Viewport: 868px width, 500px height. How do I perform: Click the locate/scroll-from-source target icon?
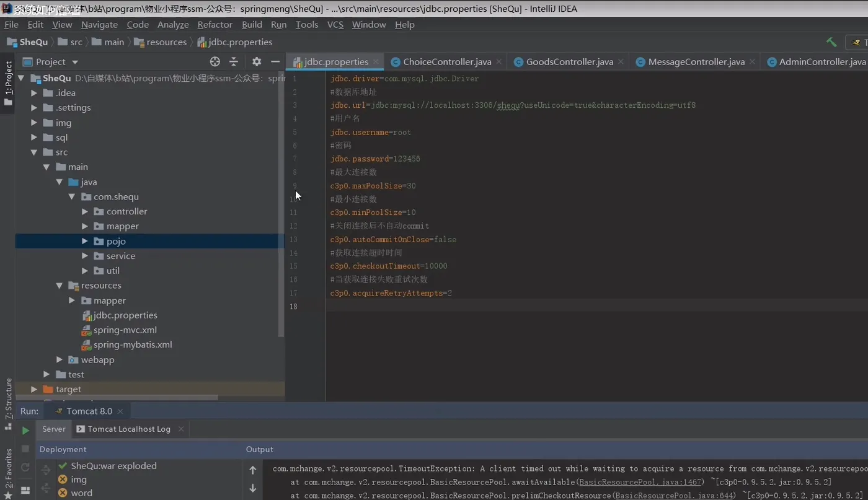point(215,61)
